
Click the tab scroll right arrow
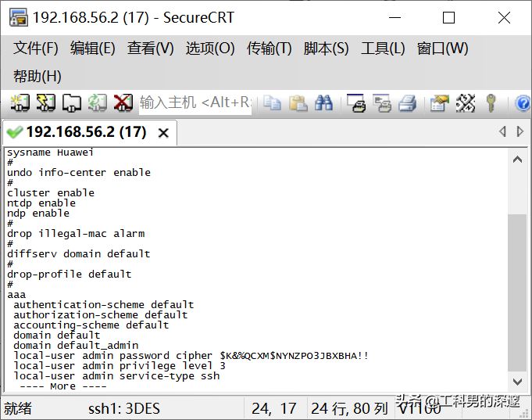tap(520, 132)
